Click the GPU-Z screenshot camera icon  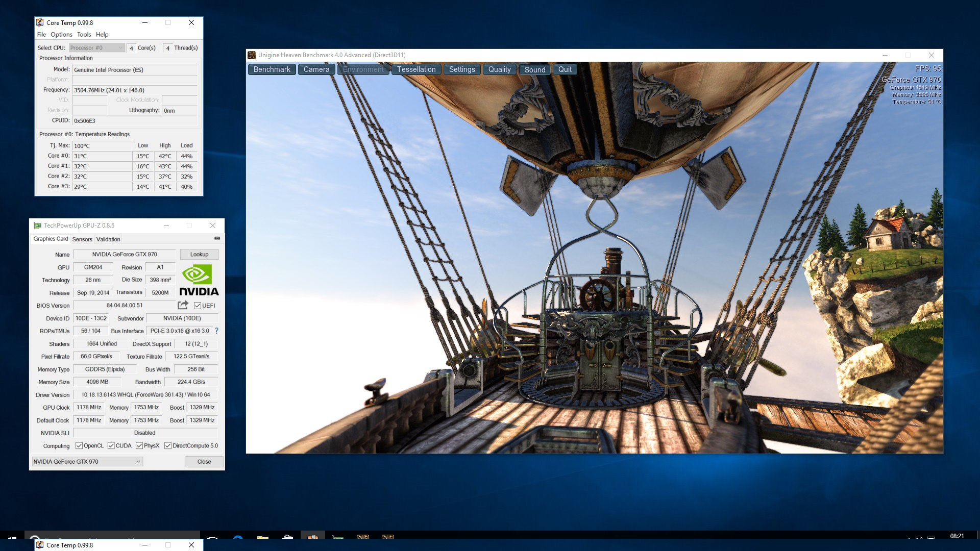click(217, 238)
